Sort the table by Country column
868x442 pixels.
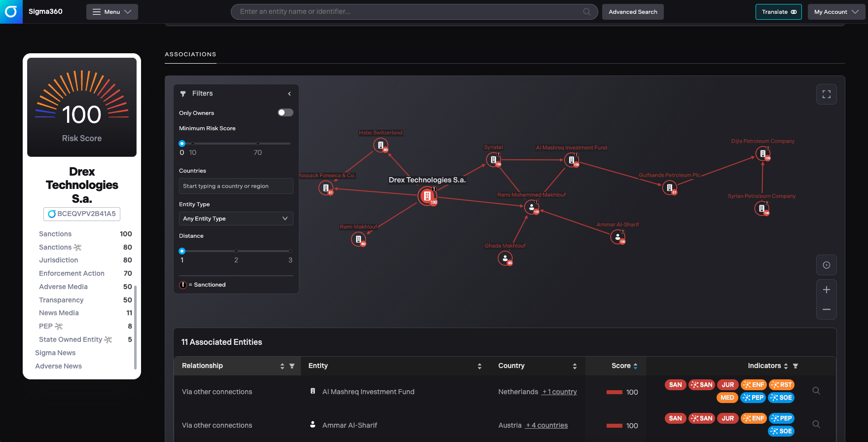(575, 366)
